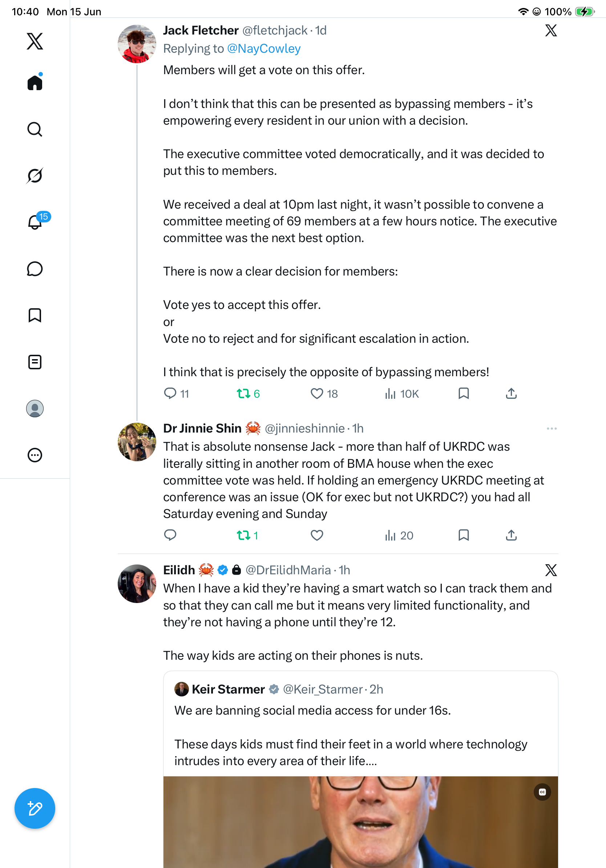Bookmark Dr Jinnie Shin's reply
Viewport: 606px width, 868px height.
pos(464,535)
